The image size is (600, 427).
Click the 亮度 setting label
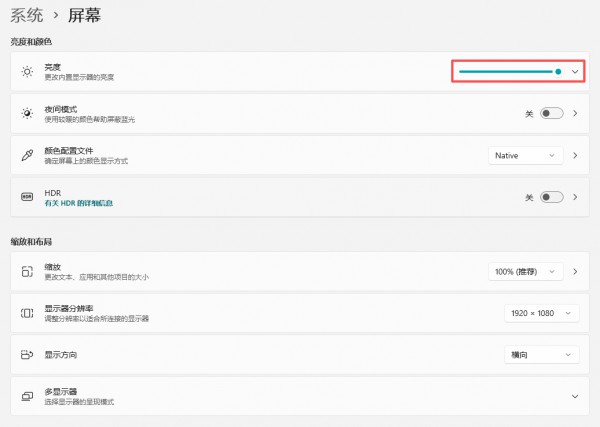[x=52, y=67]
